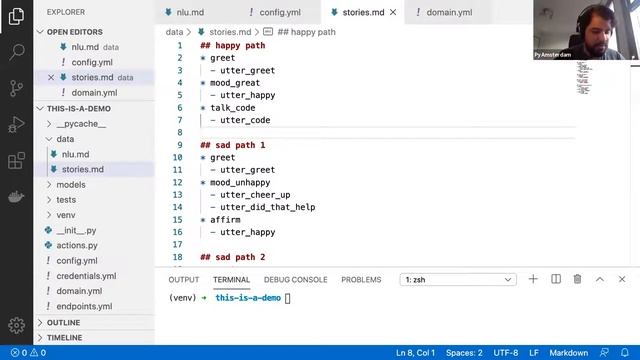Click the '## sad path 1' heading line

pyautogui.click(x=233, y=145)
